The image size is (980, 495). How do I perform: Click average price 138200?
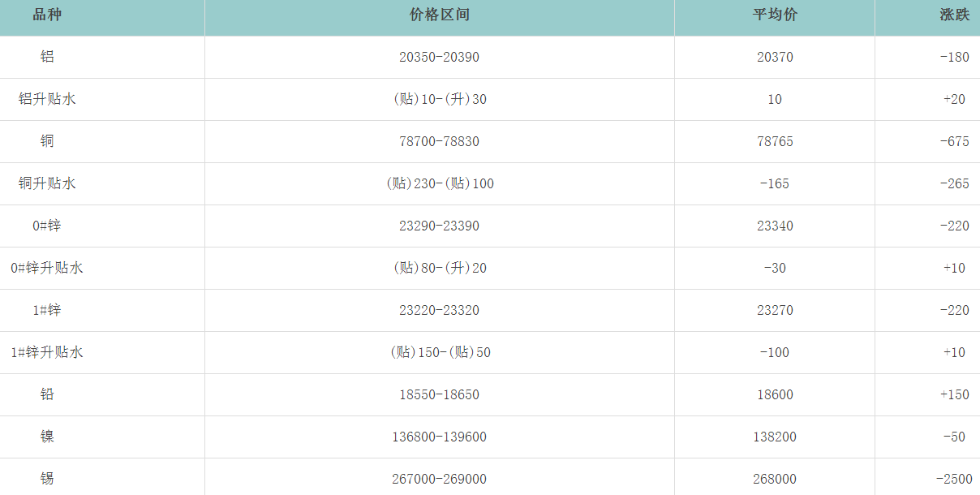(x=774, y=437)
